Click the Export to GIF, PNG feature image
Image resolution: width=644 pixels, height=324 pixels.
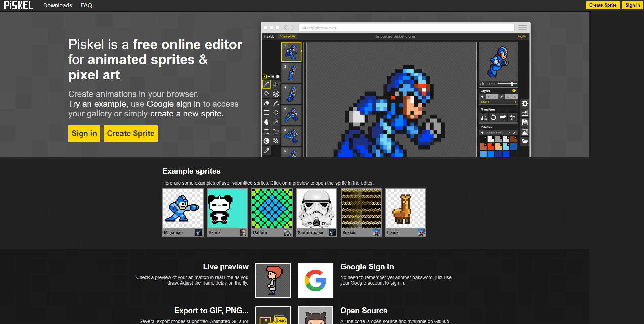(x=273, y=315)
